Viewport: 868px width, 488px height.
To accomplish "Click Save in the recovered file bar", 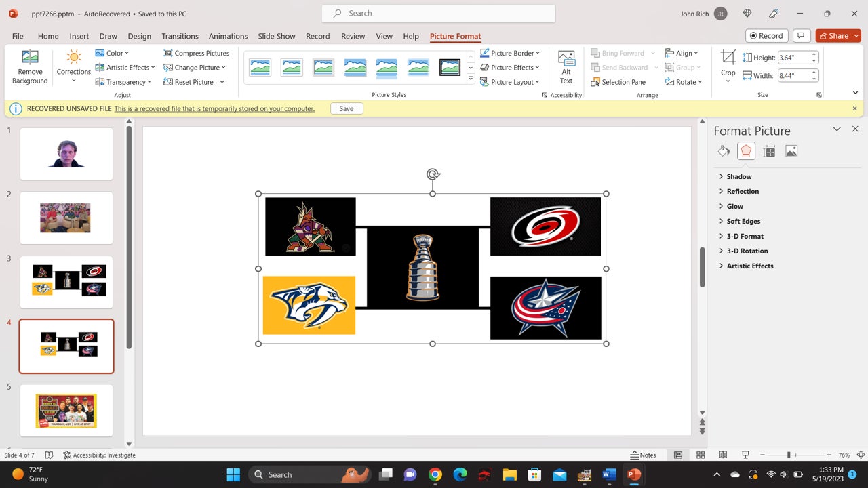I will (347, 108).
